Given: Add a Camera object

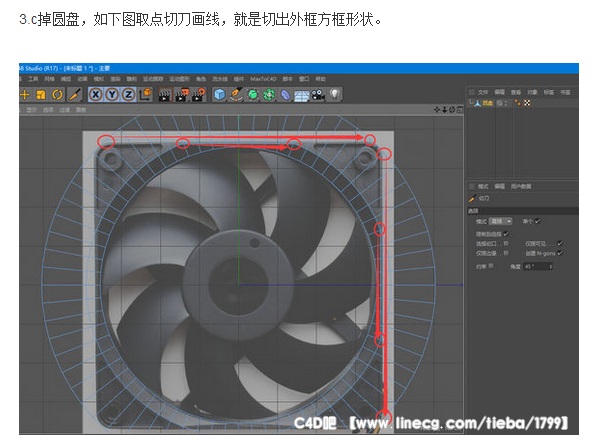Looking at the screenshot, I should coord(318,94).
